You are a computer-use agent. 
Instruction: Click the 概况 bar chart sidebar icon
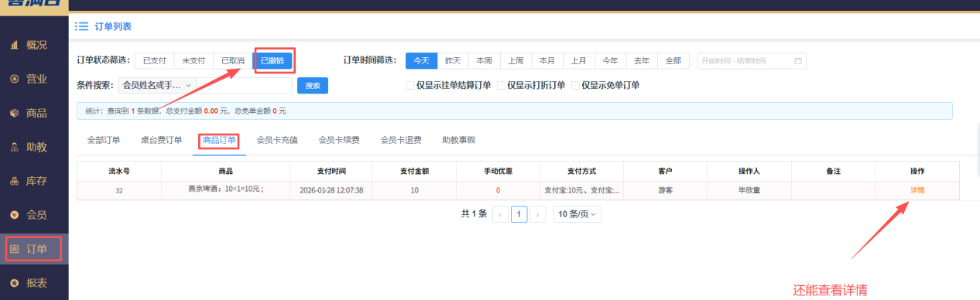pyautogui.click(x=15, y=45)
